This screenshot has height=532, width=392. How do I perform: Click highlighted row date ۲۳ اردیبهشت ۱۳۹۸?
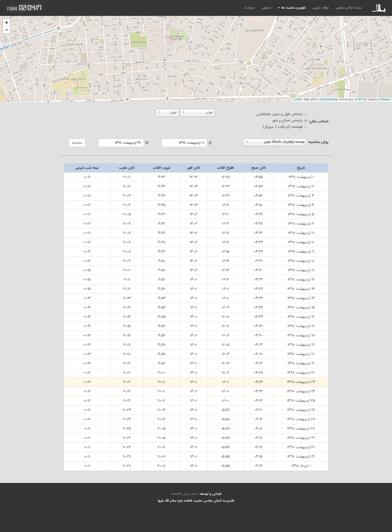[x=301, y=382]
